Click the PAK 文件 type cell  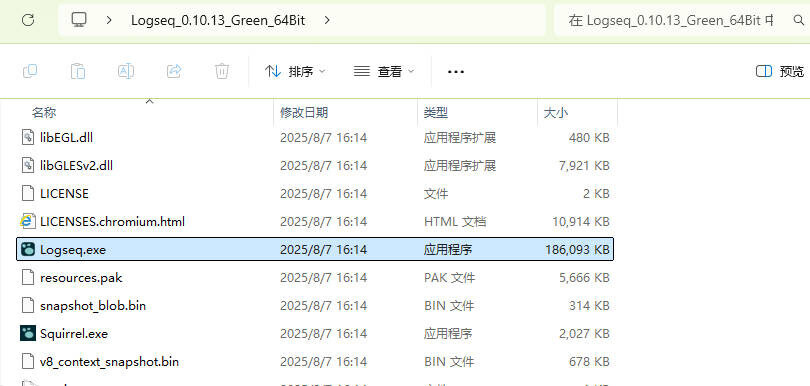450,277
